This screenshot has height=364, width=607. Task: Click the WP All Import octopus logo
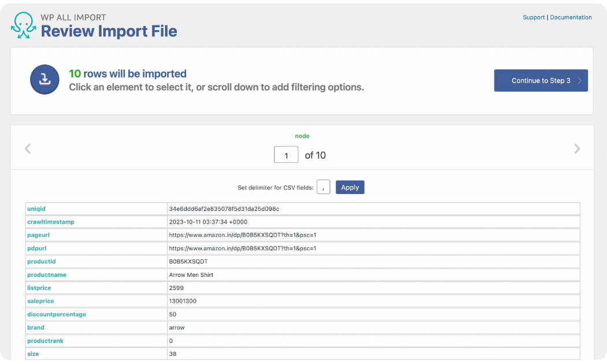pos(23,24)
